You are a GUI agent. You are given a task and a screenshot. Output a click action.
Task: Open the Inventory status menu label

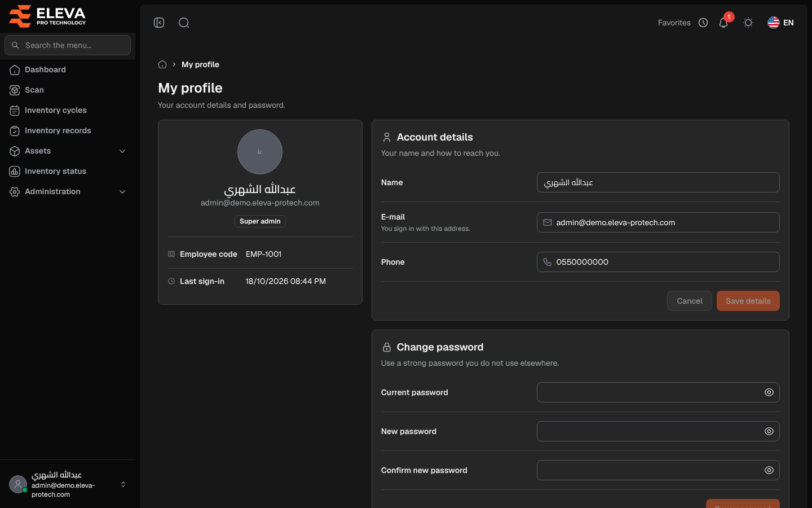pyautogui.click(x=55, y=171)
